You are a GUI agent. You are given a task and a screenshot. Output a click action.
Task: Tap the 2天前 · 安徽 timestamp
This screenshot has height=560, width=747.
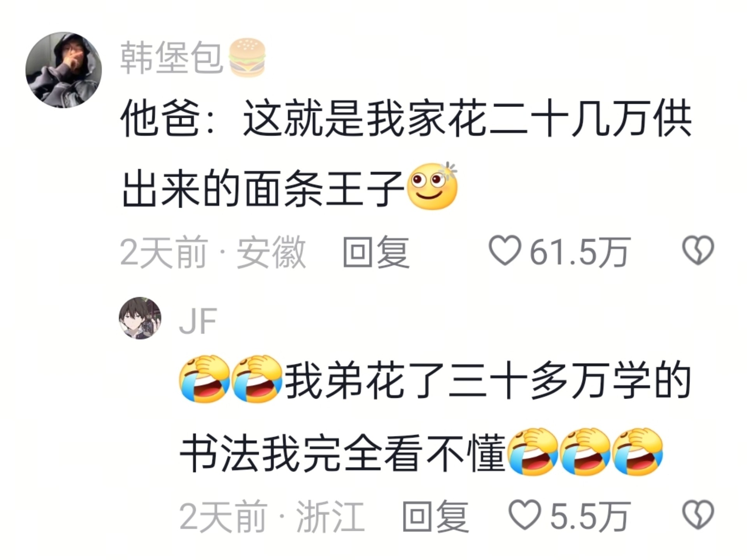coord(213,252)
